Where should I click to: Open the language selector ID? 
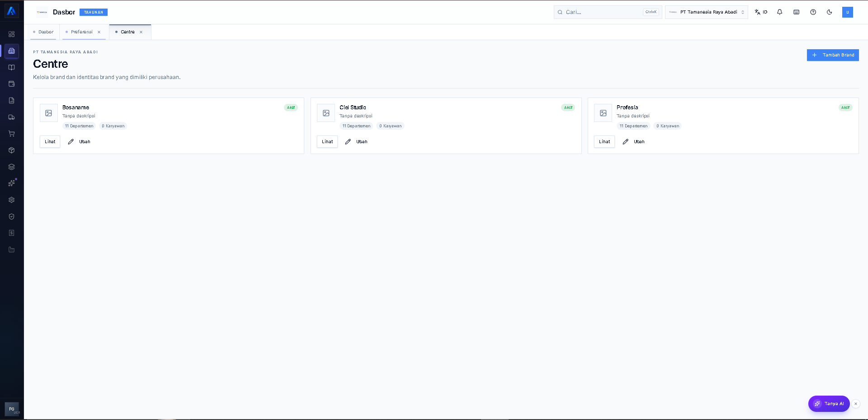pyautogui.click(x=761, y=12)
